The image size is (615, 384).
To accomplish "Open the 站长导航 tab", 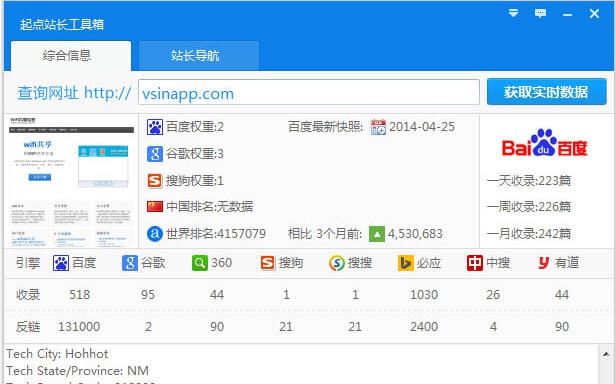I will point(198,56).
